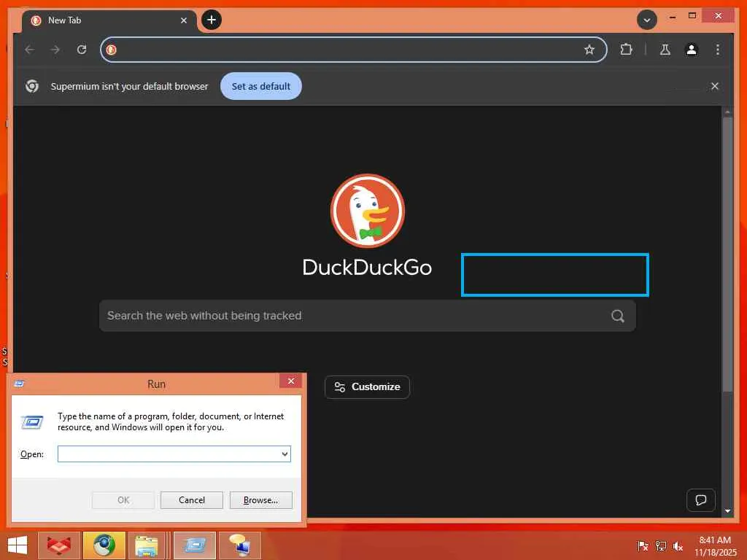Close the New Tab tab

[184, 20]
